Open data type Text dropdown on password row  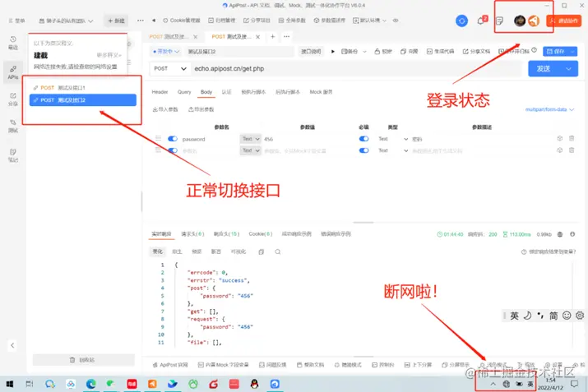393,139
